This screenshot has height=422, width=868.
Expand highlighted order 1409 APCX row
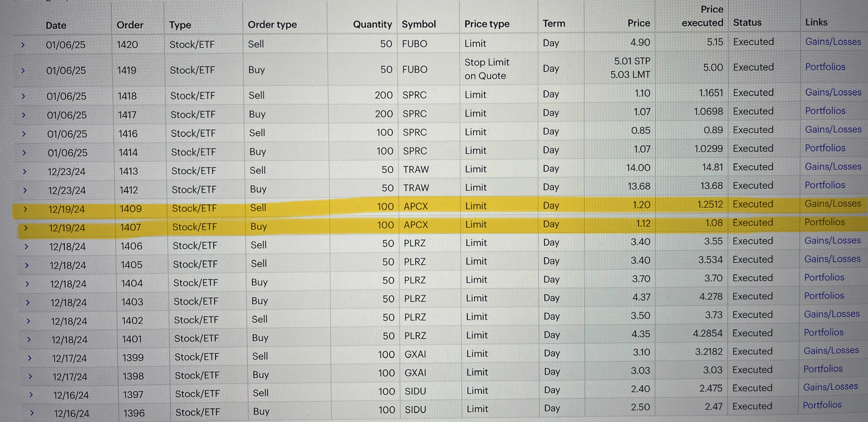tap(25, 209)
